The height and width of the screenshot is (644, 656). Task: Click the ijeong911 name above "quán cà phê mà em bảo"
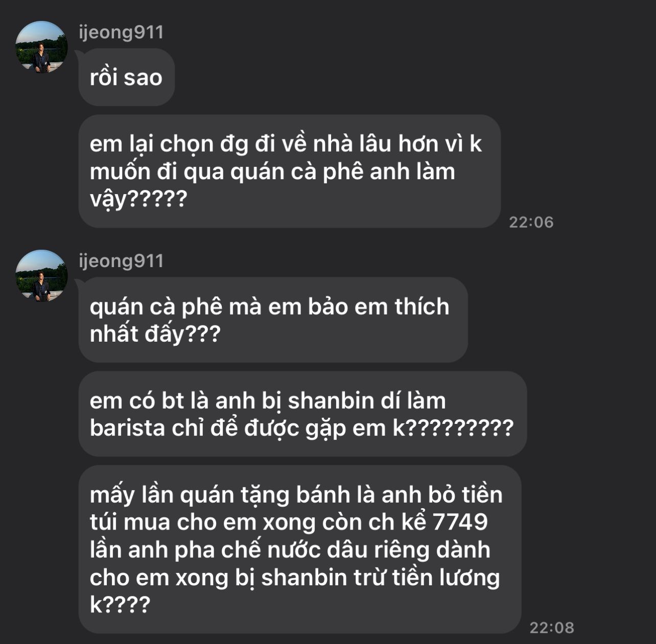[x=122, y=261]
